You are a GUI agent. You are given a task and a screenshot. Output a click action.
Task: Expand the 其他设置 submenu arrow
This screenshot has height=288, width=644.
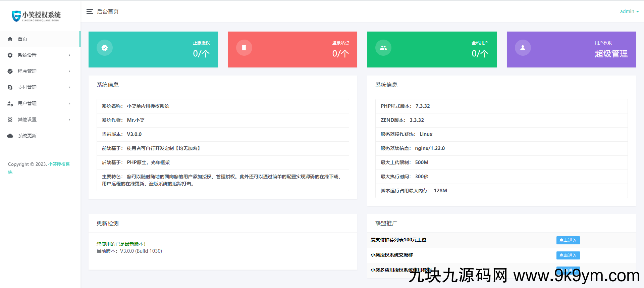tap(69, 119)
